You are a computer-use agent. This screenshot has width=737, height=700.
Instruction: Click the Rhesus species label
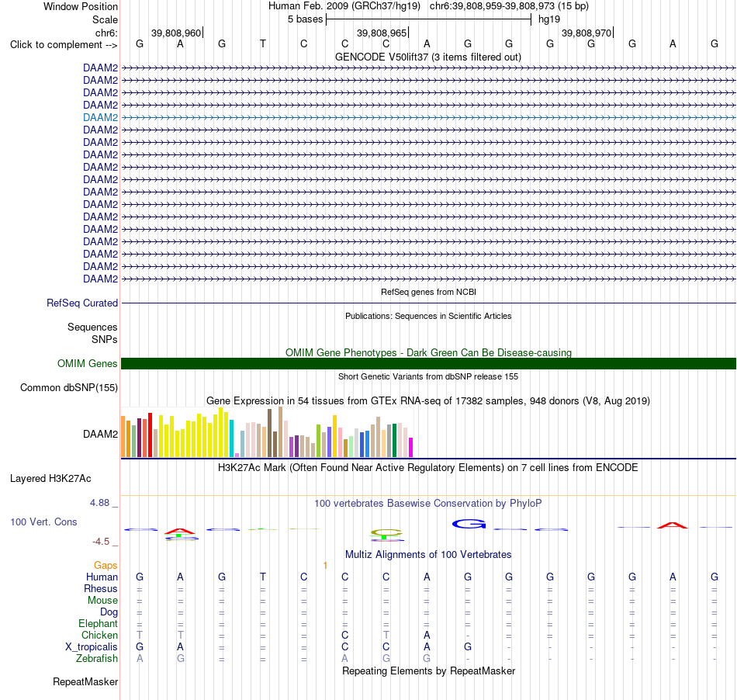tap(101, 588)
